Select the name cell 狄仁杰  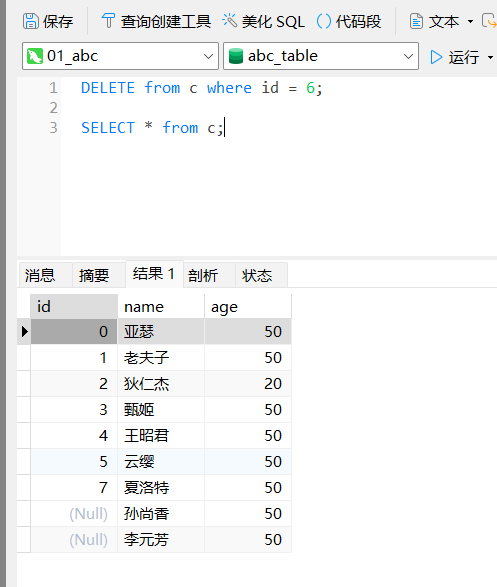(161, 384)
